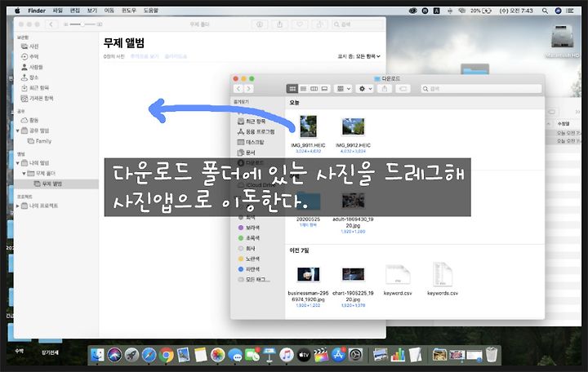The width and height of the screenshot is (588, 372).
Task: Collapse shared albums in Photos sidebar
Action: click(18, 131)
